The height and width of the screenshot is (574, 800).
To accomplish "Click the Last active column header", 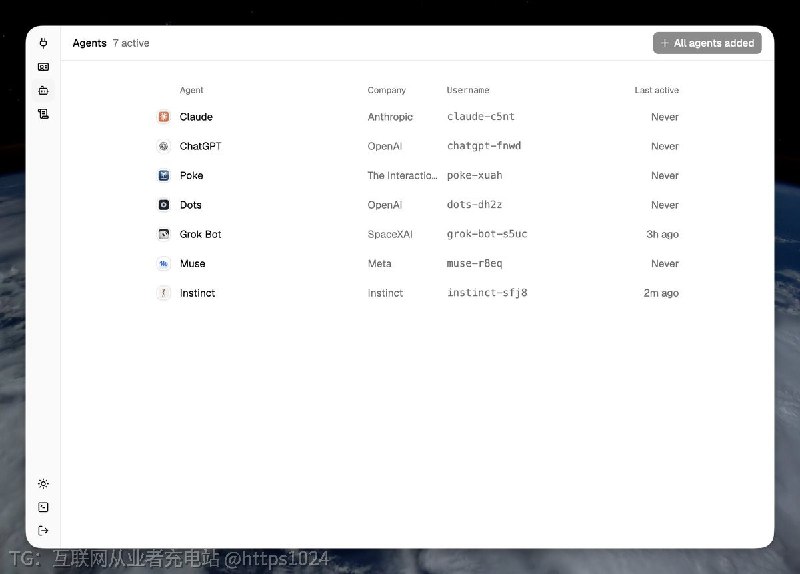I will tap(657, 90).
